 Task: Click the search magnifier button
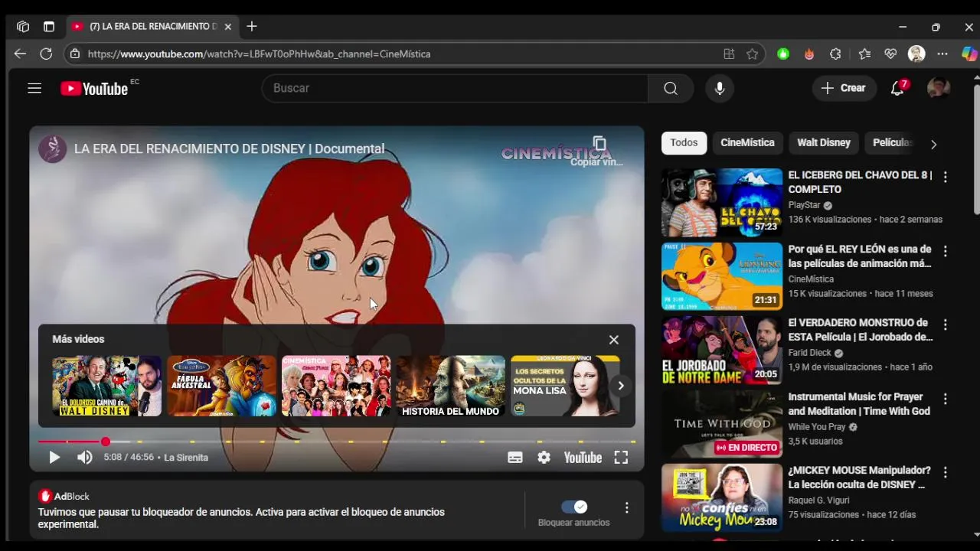coord(671,88)
